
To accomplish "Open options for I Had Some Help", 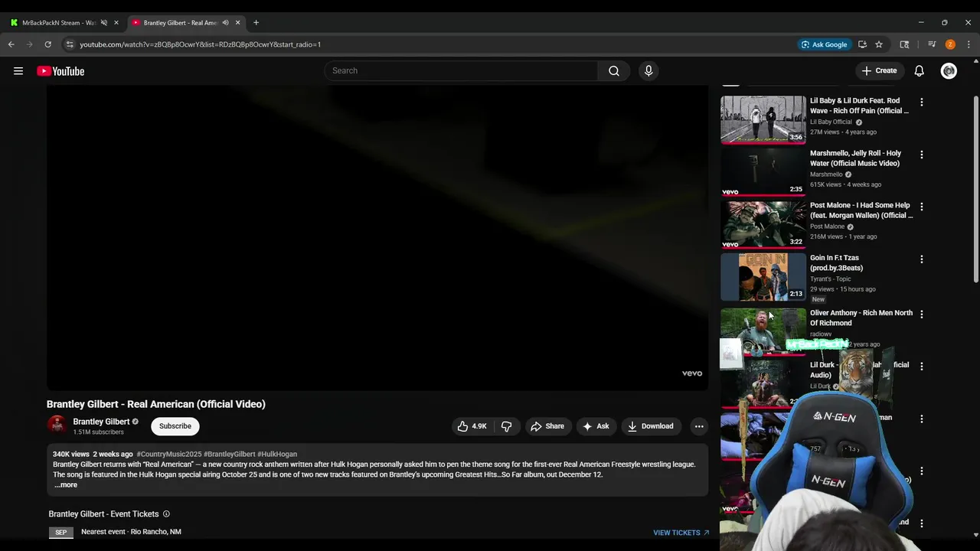I will [922, 207].
